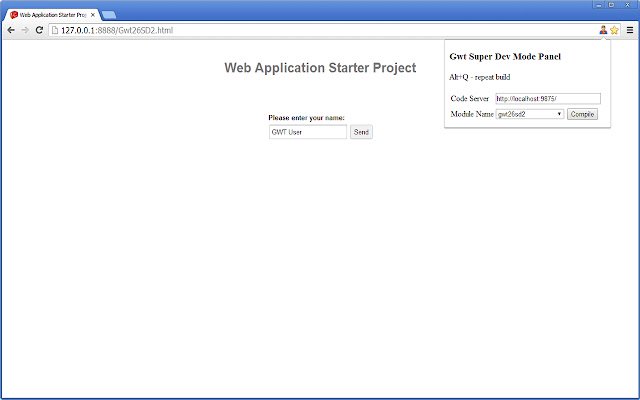The width and height of the screenshot is (640, 400).
Task: Reload the page with the refresh icon
Action: click(39, 30)
